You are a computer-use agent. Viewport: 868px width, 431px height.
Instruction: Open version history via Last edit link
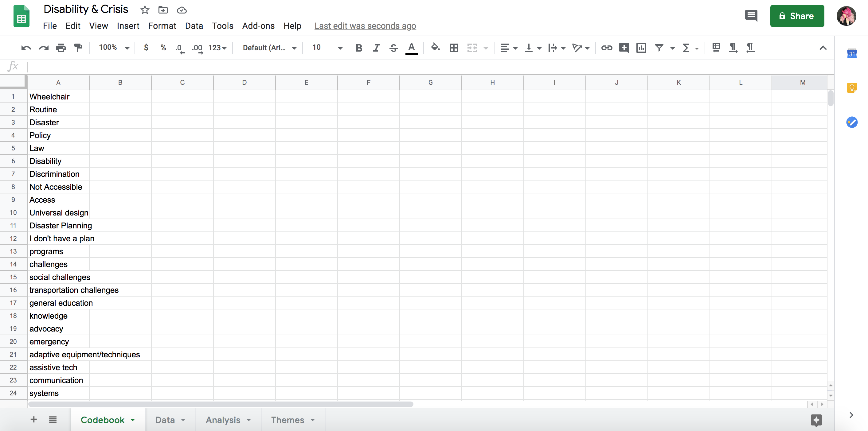tap(365, 26)
